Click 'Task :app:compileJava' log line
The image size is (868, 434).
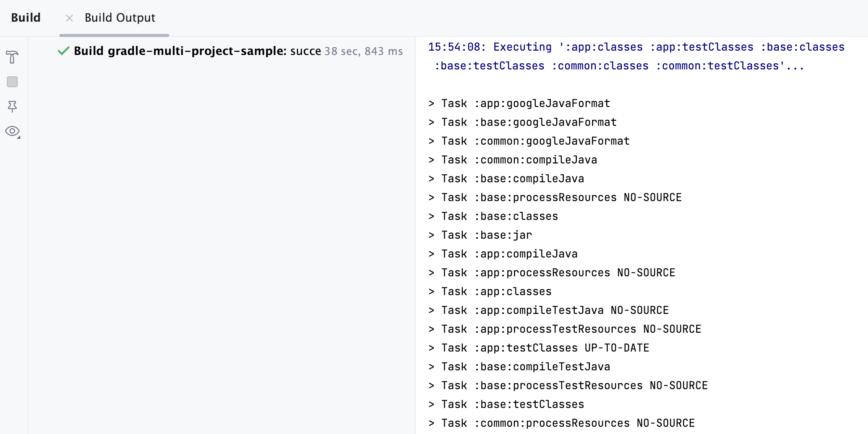(503, 254)
